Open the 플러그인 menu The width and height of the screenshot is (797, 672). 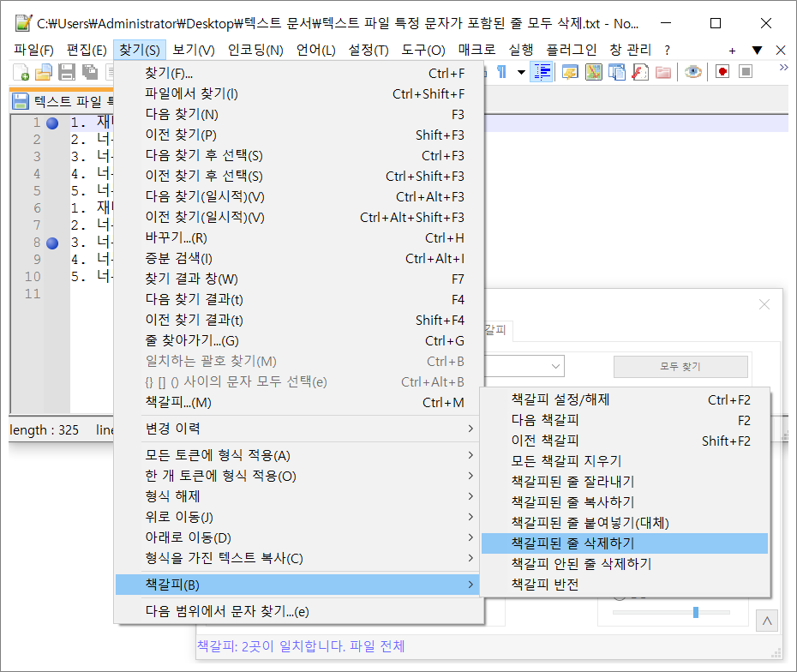pos(572,50)
